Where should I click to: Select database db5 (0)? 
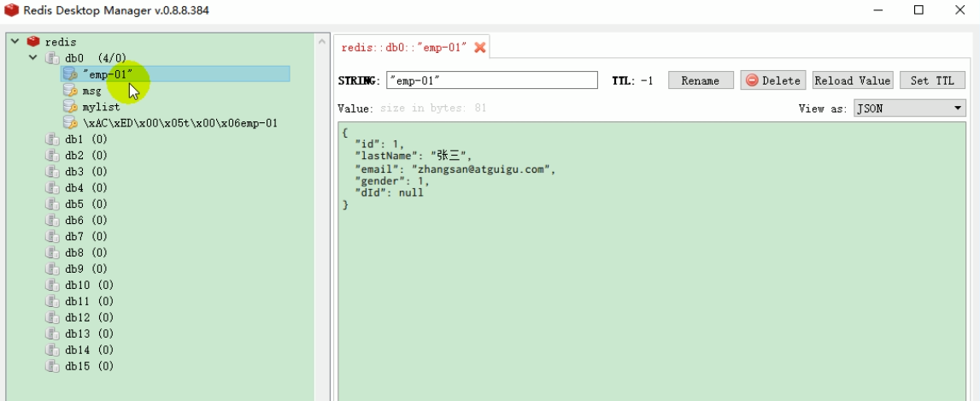(x=86, y=204)
